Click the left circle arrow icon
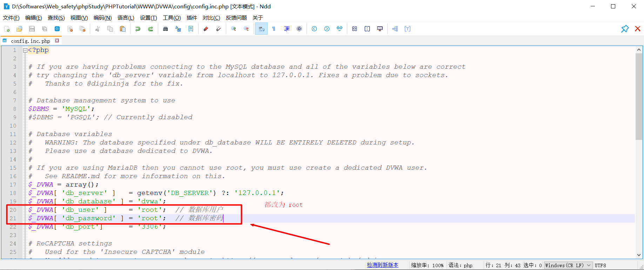Image resolution: width=644 pixels, height=270 pixels. [314, 29]
